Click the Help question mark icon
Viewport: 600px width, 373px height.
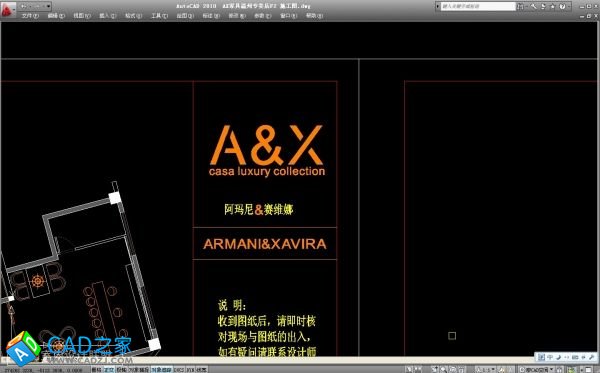click(562, 7)
